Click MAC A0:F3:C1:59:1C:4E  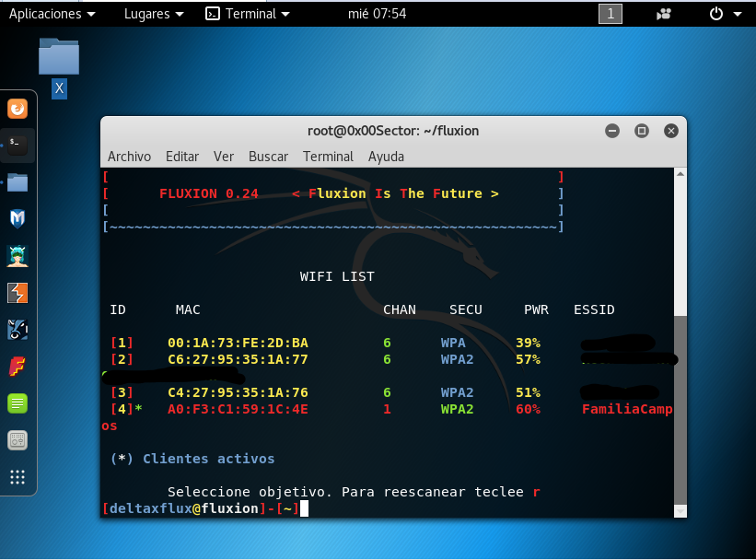pos(238,409)
